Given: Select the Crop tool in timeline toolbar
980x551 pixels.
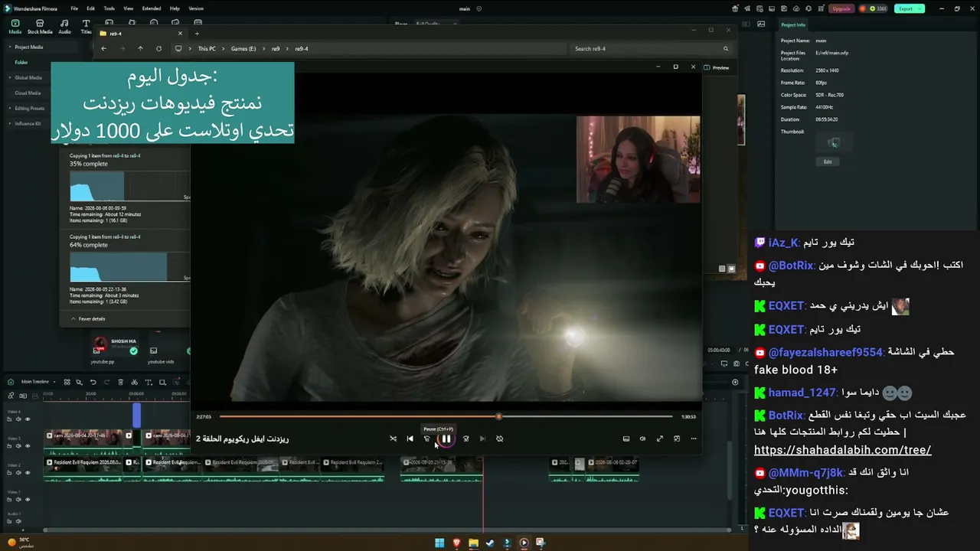Looking at the screenshot, I should click(x=162, y=382).
